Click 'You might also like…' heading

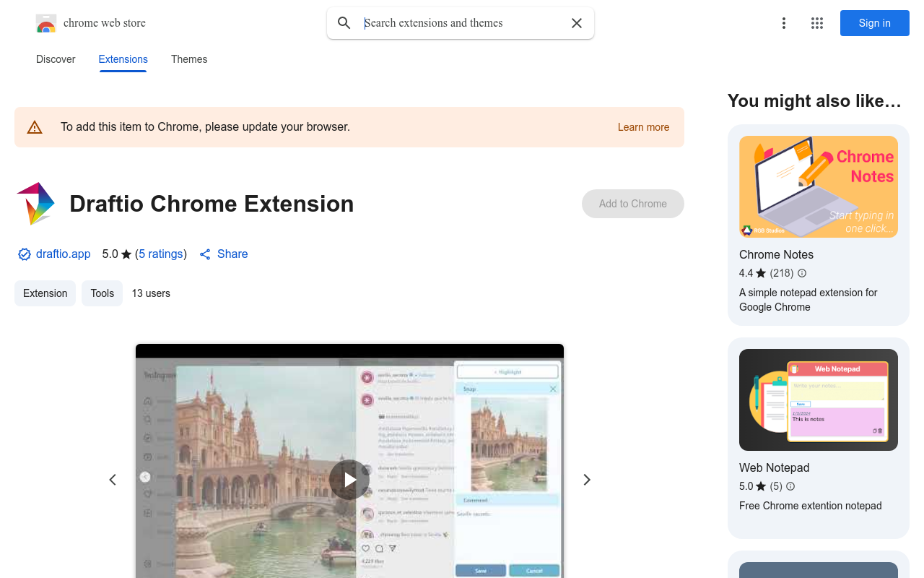[814, 101]
